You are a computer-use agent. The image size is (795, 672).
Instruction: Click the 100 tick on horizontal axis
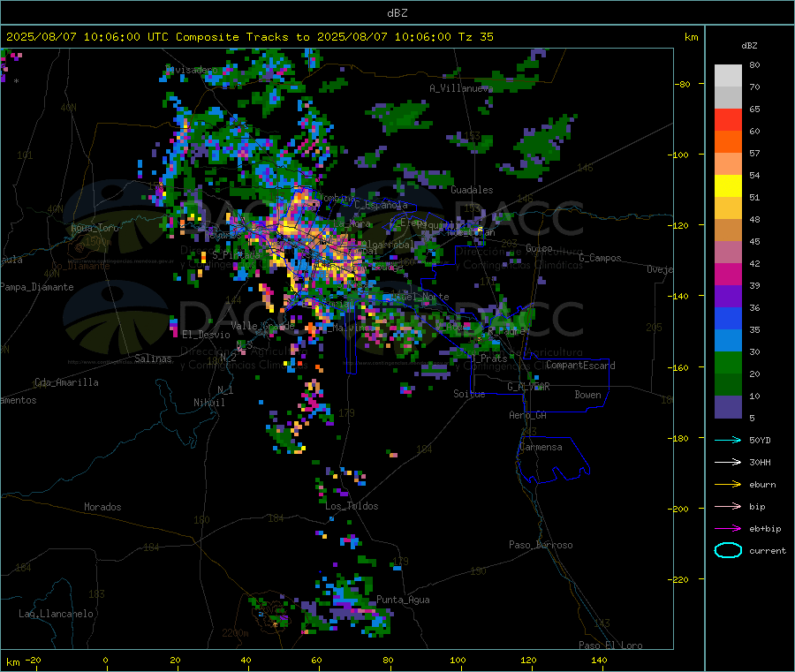pos(458,660)
